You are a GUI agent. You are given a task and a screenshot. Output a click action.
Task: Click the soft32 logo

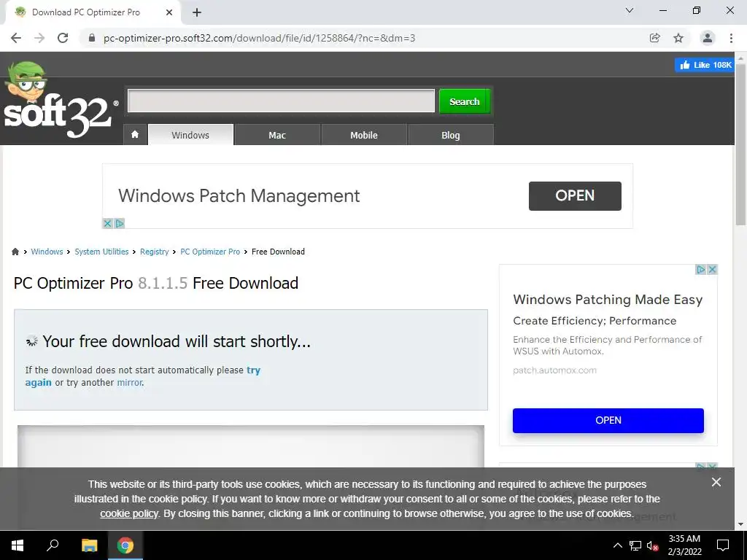[60, 101]
